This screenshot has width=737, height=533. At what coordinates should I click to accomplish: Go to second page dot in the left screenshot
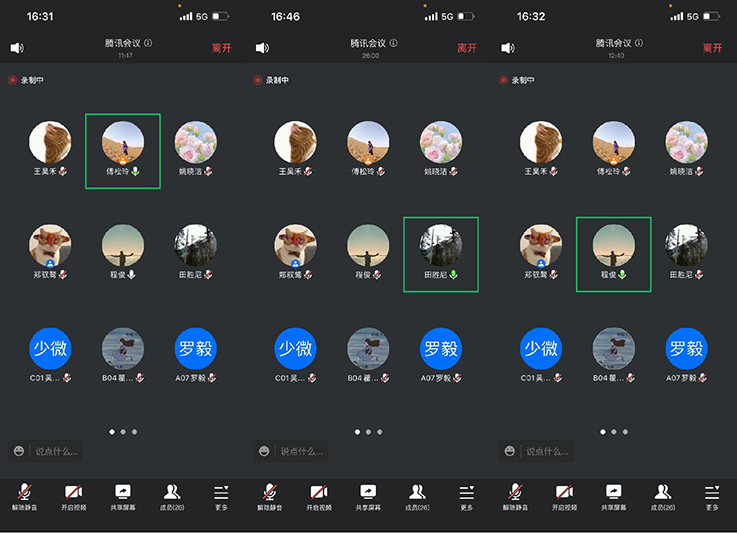pos(122,432)
